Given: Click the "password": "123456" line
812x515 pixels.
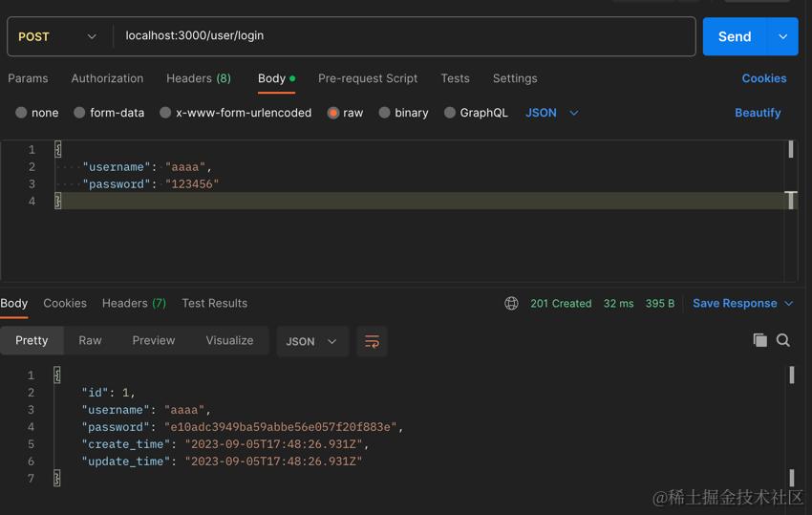Looking at the screenshot, I should click(x=151, y=183).
